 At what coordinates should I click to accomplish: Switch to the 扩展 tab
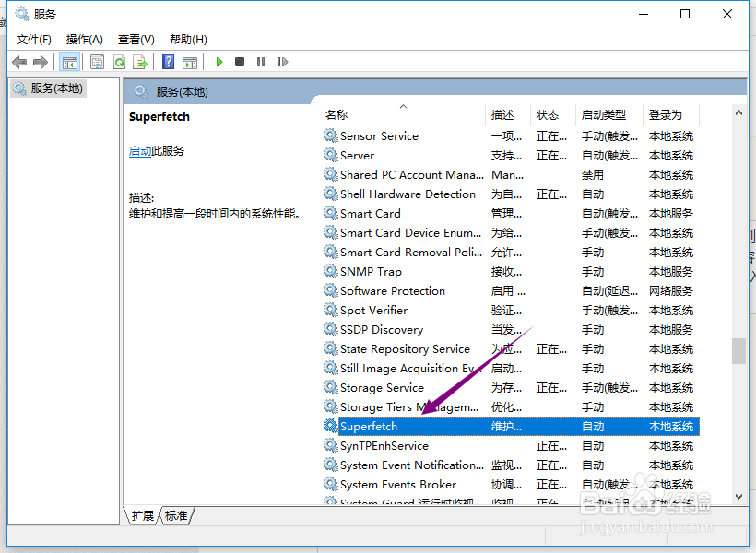coord(143,516)
